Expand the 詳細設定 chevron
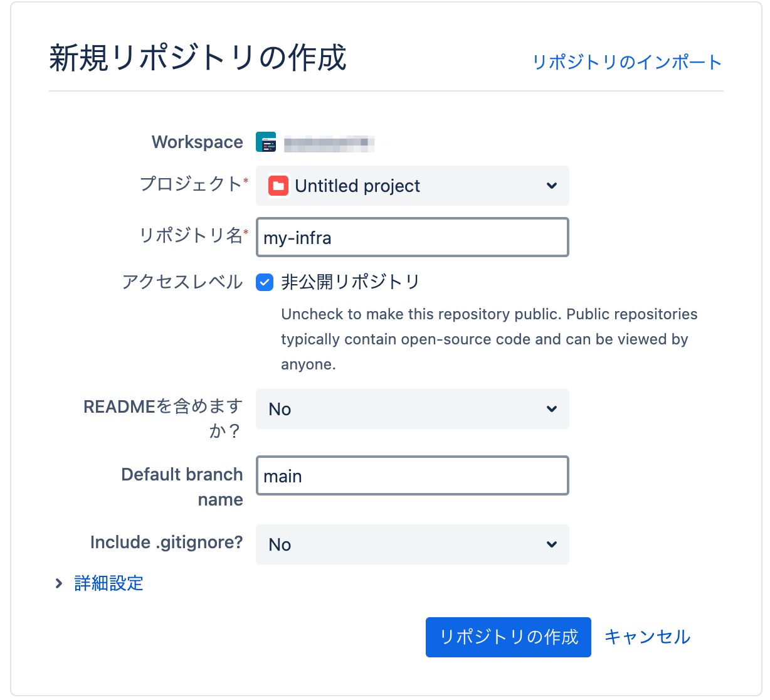Image resolution: width=770 pixels, height=700 pixels. pos(59,583)
